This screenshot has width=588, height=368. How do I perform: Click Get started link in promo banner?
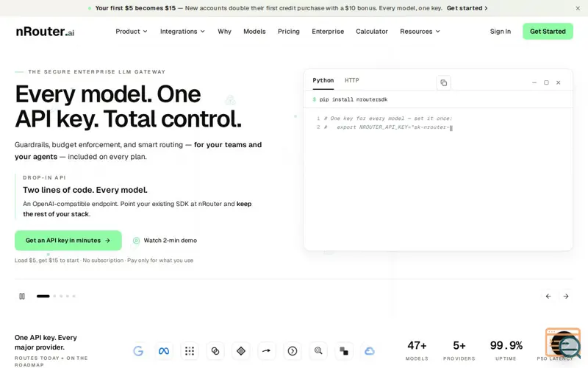coord(467,8)
